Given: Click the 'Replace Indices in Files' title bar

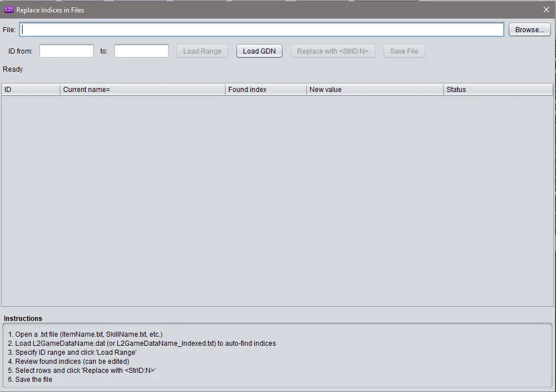Looking at the screenshot, I should (226, 10).
